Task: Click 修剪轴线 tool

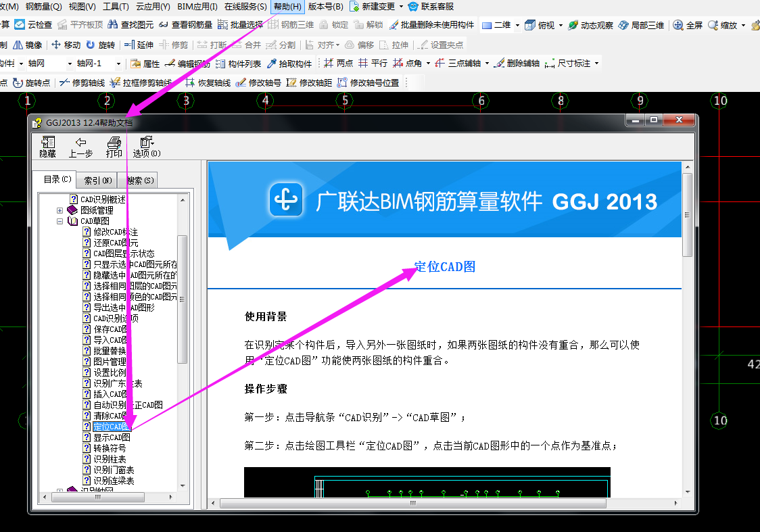Action: click(x=82, y=83)
